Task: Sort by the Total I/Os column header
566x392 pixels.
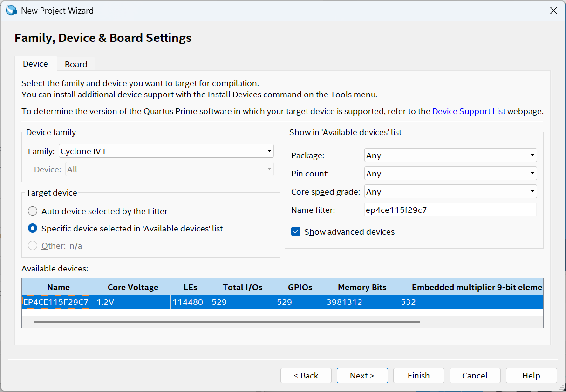Action: click(x=242, y=287)
